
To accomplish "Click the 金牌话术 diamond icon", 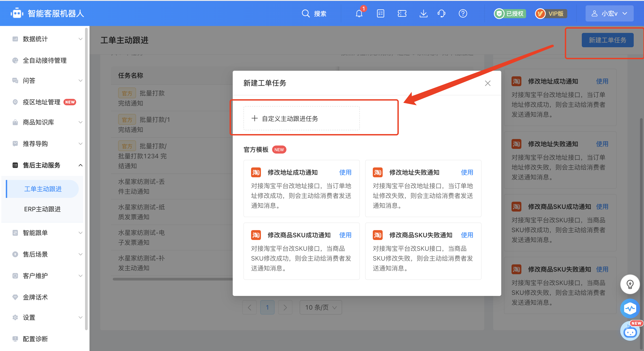I will pos(15,297).
